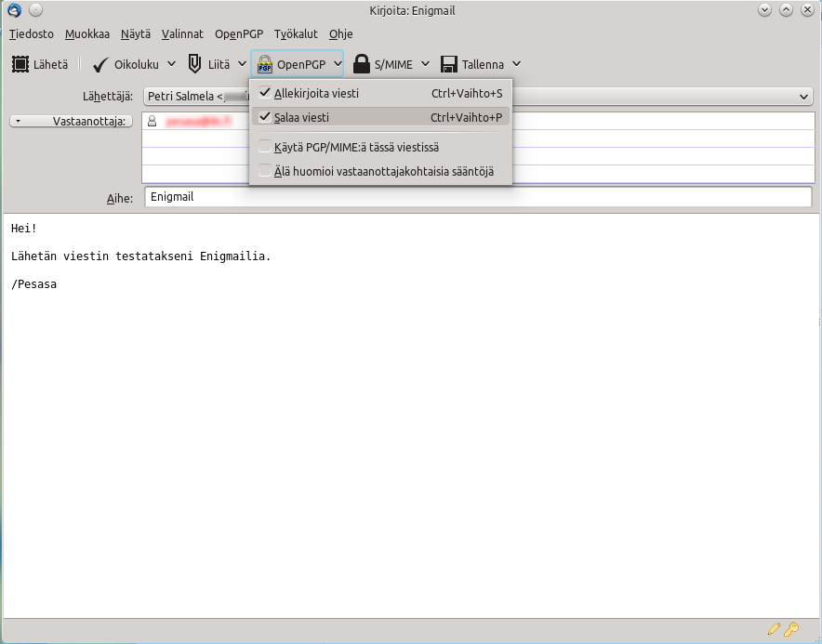Image resolution: width=822 pixels, height=644 pixels.
Task: Click the Thunderbird icon in title bar
Action: (x=15, y=10)
